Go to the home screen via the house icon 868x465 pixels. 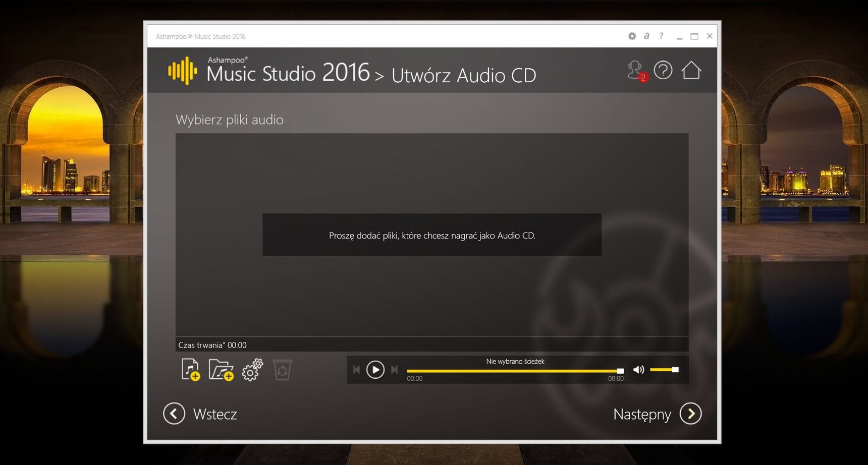tap(691, 70)
